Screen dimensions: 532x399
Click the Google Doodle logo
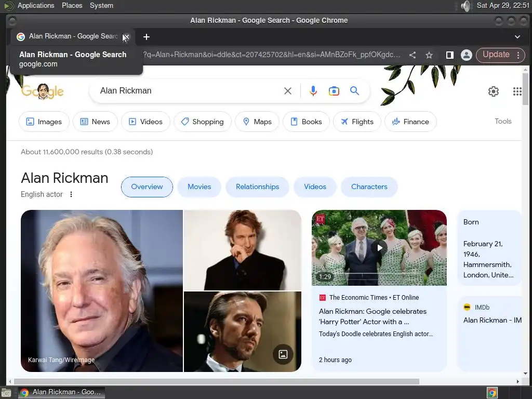(x=43, y=91)
